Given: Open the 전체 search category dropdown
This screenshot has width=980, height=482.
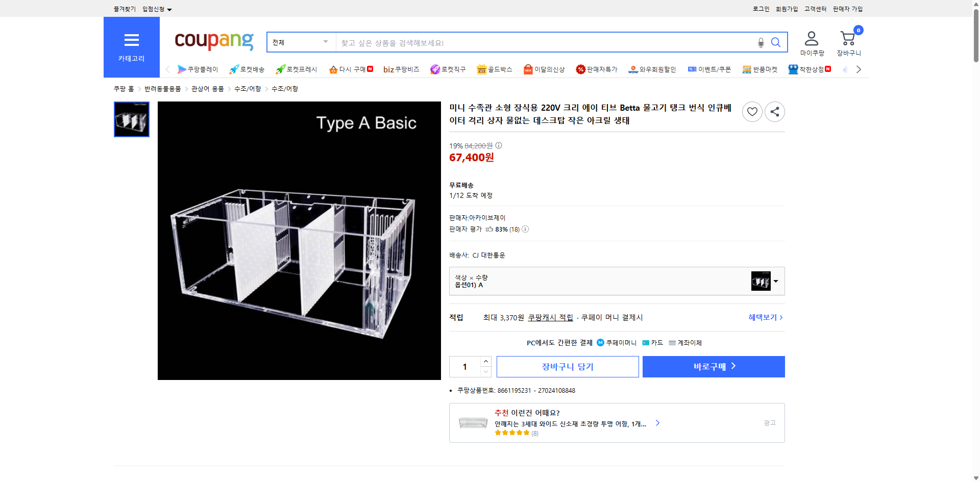Looking at the screenshot, I should (301, 42).
